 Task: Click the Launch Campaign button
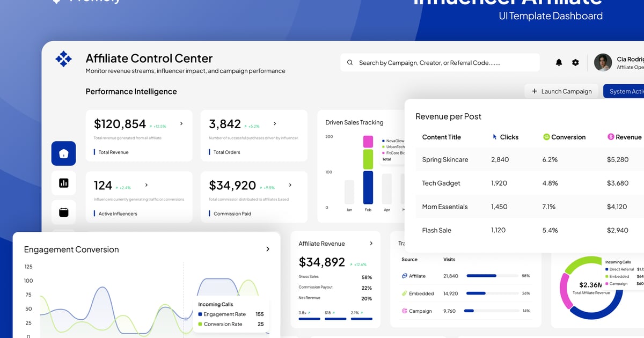(561, 91)
